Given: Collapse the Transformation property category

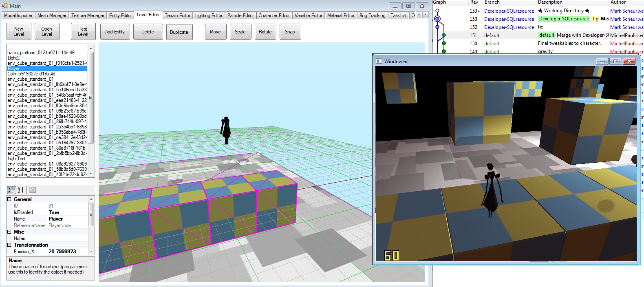Looking at the screenshot, I should pos(9,245).
